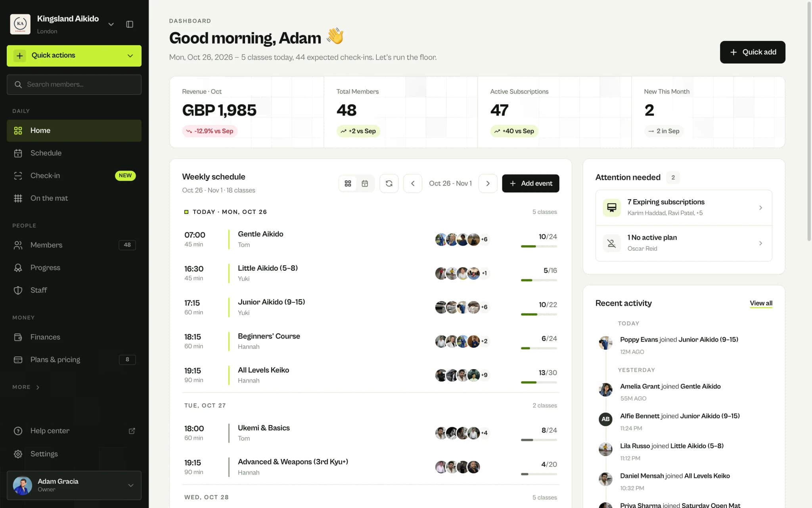Click the Expiring subscriptions card icon
Screen dimensions: 812x508
(611, 208)
